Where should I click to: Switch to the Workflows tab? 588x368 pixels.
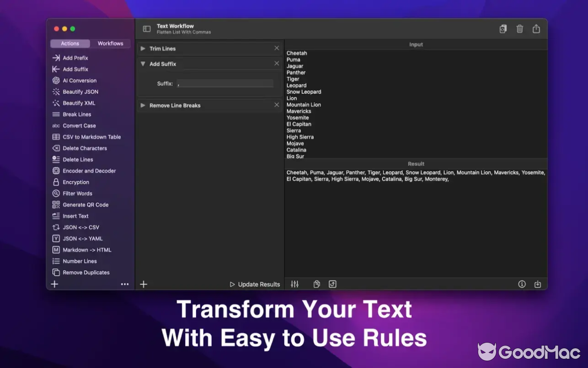(x=110, y=43)
